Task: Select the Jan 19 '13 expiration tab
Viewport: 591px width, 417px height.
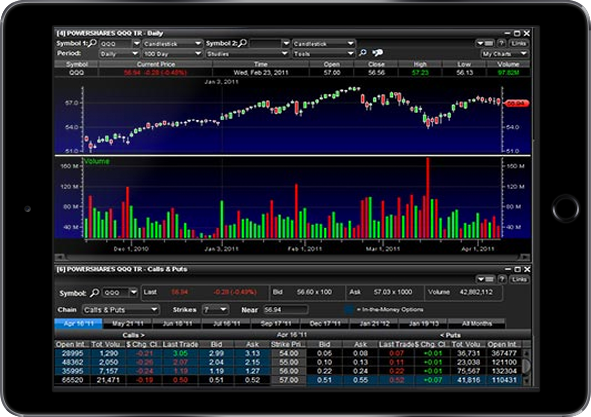Action: (423, 323)
